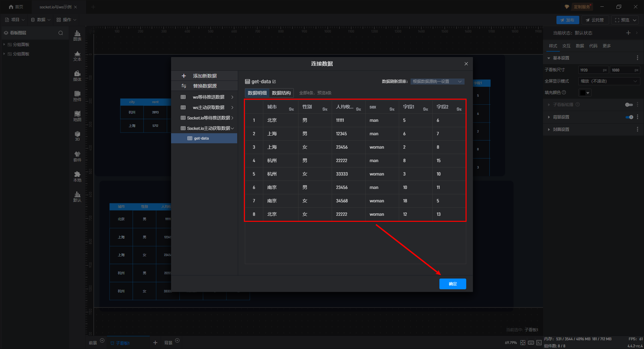Collapse the 基本设置 section
This screenshot has height=349, width=644.
[x=549, y=58]
